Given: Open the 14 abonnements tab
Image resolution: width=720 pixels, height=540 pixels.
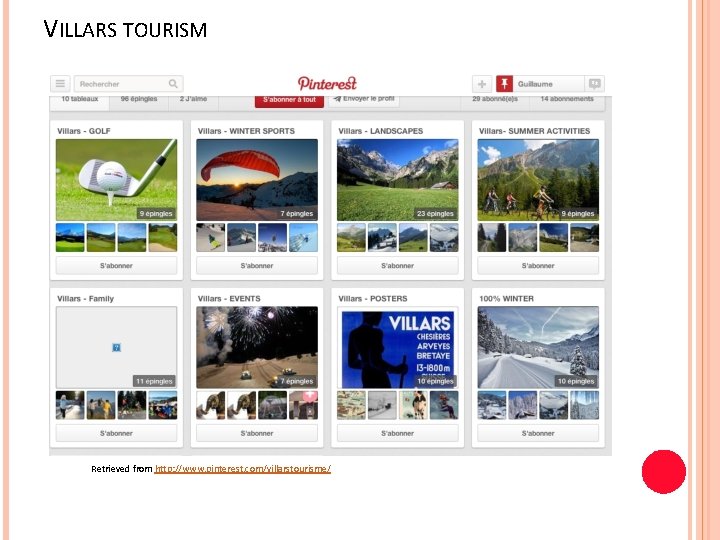Looking at the screenshot, I should click(x=567, y=101).
